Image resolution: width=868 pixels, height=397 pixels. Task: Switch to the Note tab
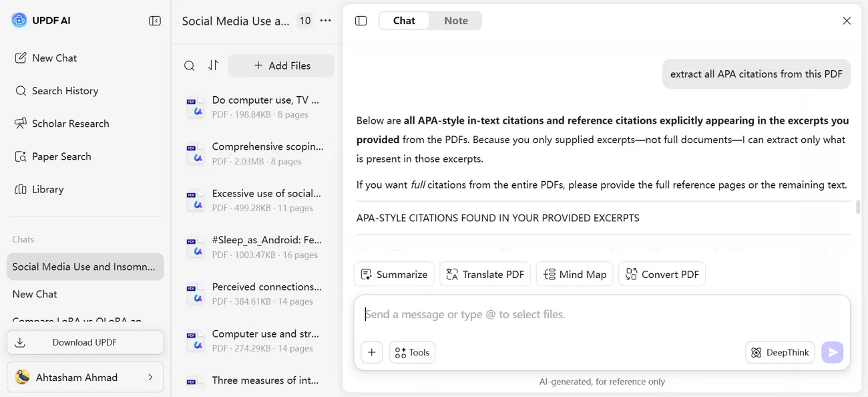coord(455,20)
